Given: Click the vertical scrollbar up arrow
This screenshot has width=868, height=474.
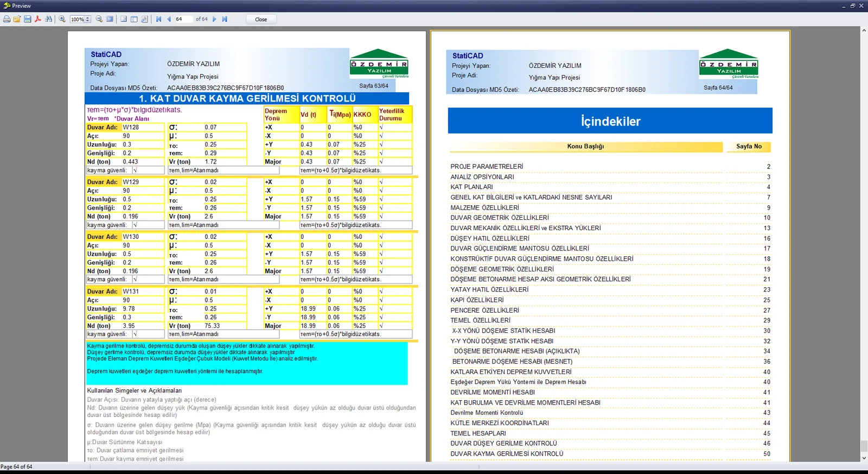Looking at the screenshot, I should click(864, 30).
